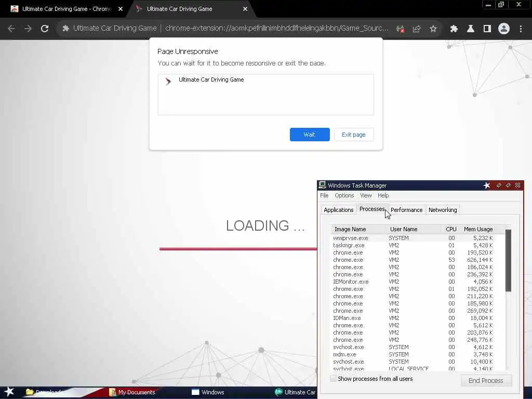The width and height of the screenshot is (532, 399).
Task: Select the wmiprvse.exe process row
Action: coord(413,238)
